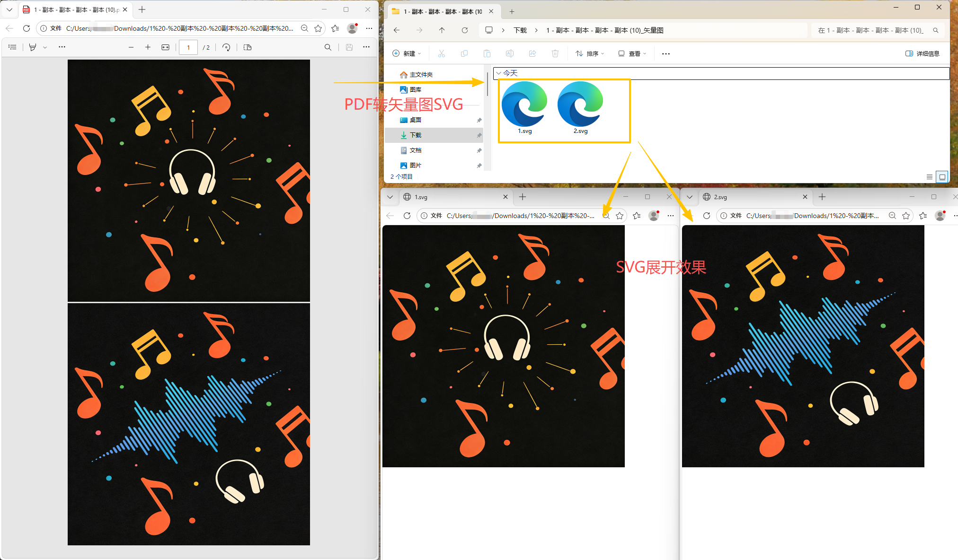The height and width of the screenshot is (560, 958).
Task: Click the zoom in plus button in PDF toolbar
Action: pos(148,47)
